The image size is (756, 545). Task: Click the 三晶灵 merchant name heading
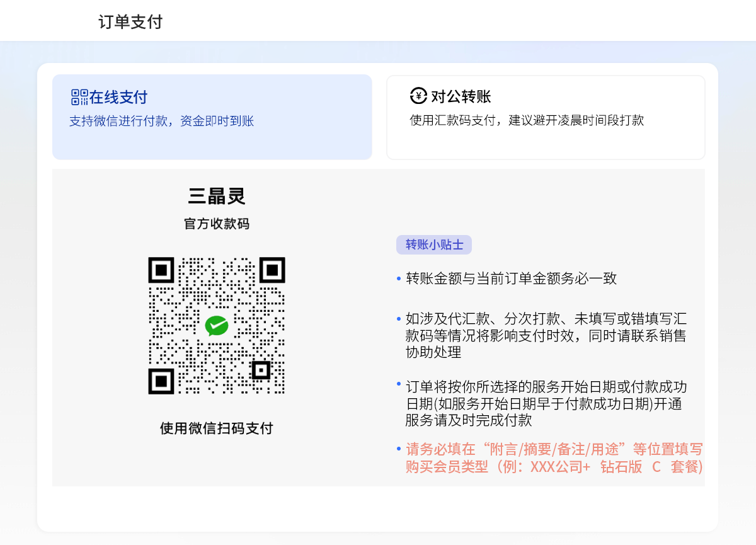(216, 197)
